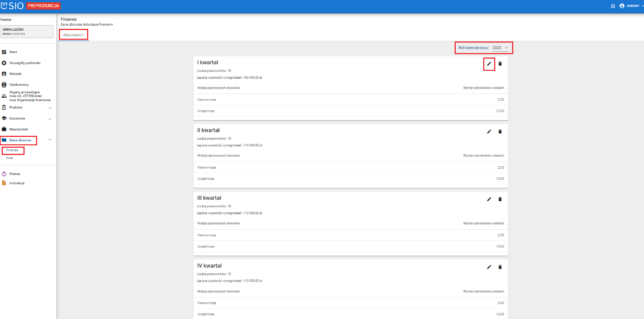Open the Rok kalendarzowy 2023 dropdown
Screen dimensions: 644x319
(x=500, y=48)
